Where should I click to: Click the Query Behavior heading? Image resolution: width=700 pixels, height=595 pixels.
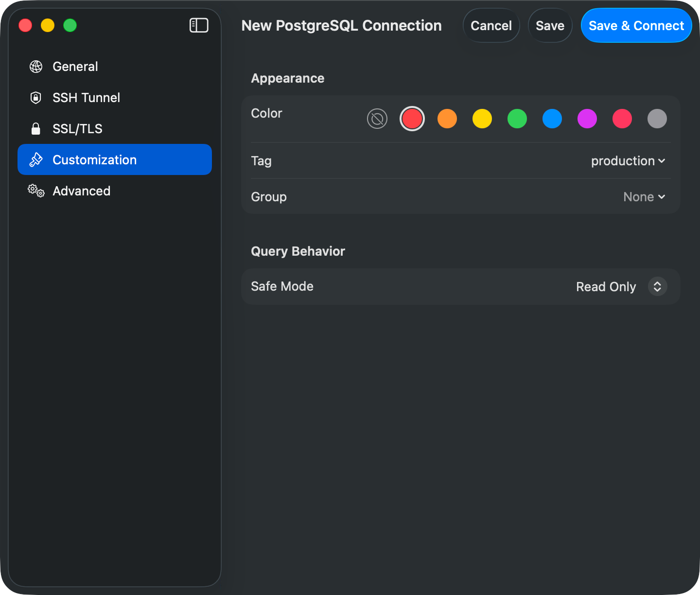(x=297, y=251)
